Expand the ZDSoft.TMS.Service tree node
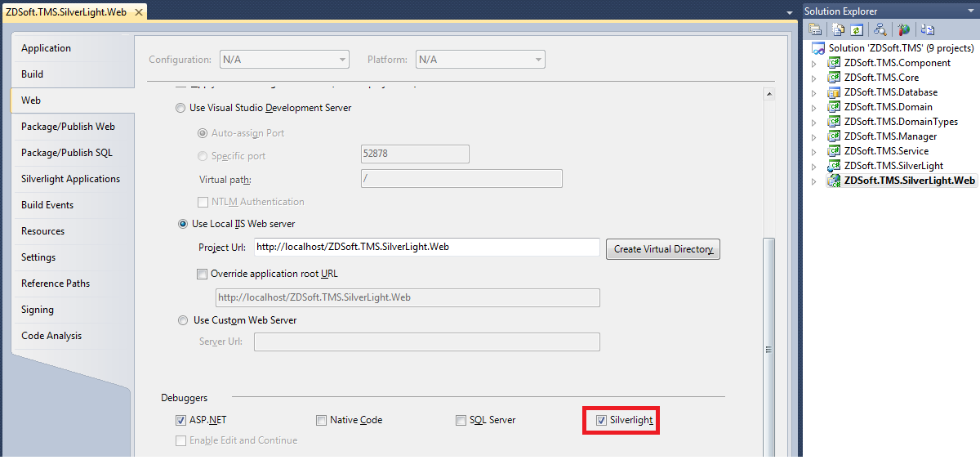Image resolution: width=980 pixels, height=460 pixels. coord(813,152)
